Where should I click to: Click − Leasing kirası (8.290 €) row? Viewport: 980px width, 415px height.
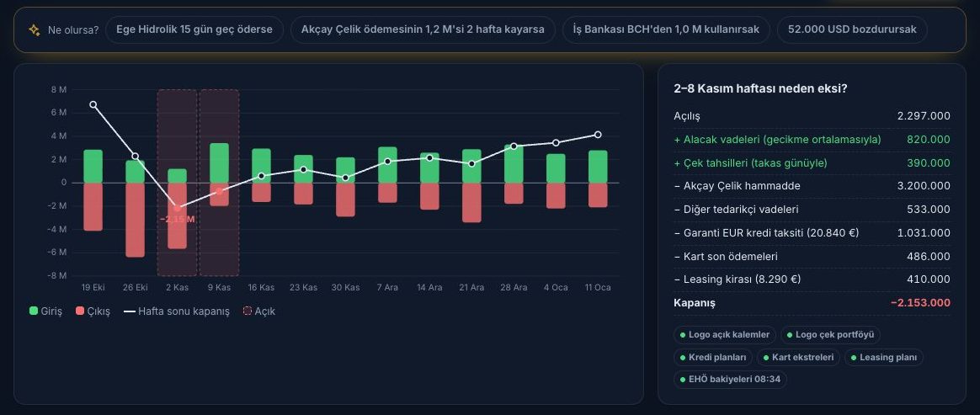pyautogui.click(x=812, y=279)
